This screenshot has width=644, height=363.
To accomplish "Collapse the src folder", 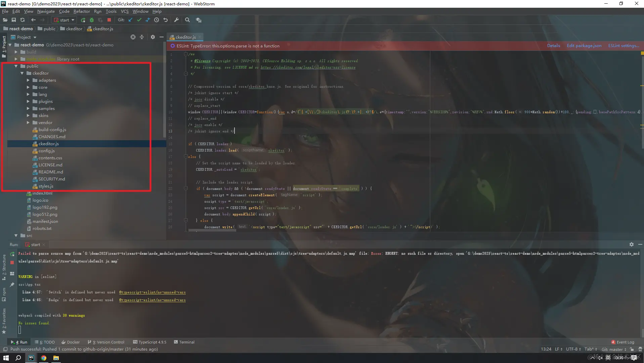I will pyautogui.click(x=16, y=236).
